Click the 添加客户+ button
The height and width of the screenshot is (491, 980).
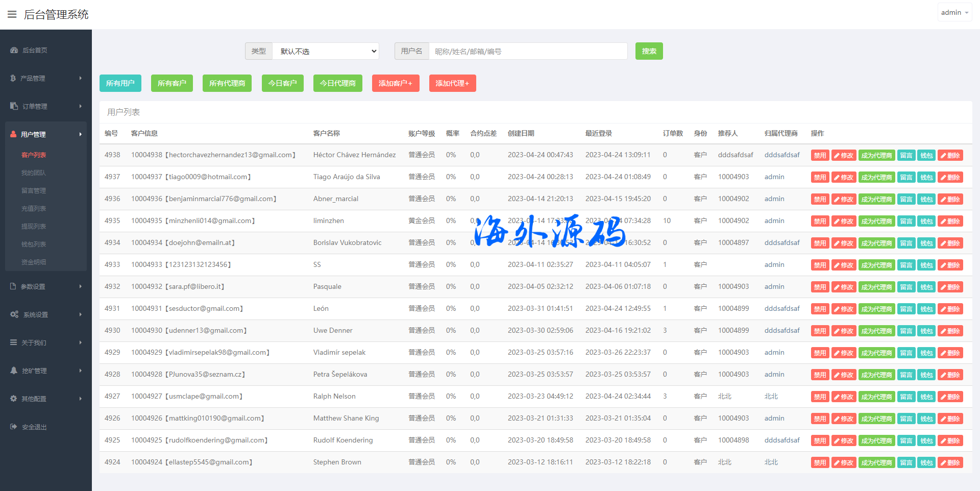tap(395, 83)
